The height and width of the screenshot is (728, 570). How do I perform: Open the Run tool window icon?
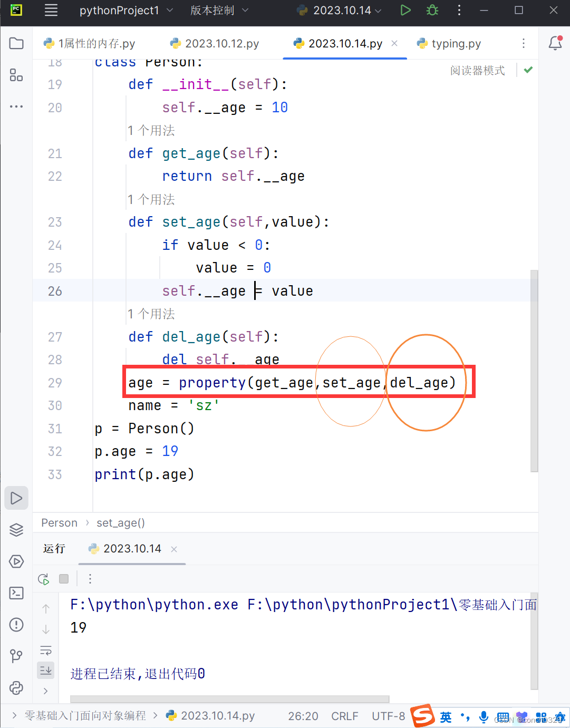point(16,498)
